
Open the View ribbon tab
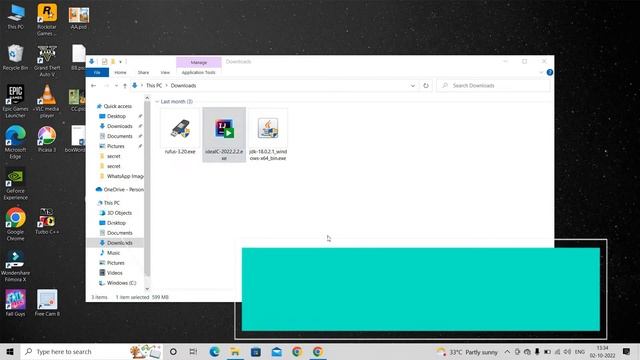[x=165, y=73]
